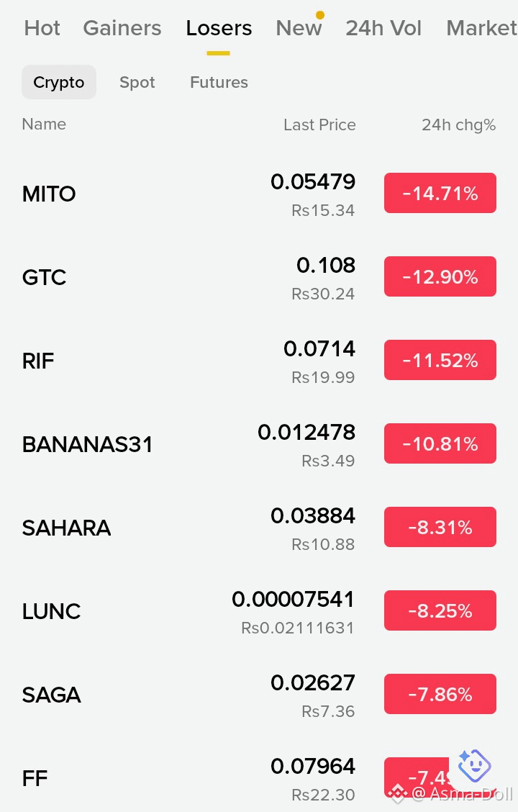Screen dimensions: 518x812
Task: Click the SAHARA price 0.03884
Action: [313, 516]
